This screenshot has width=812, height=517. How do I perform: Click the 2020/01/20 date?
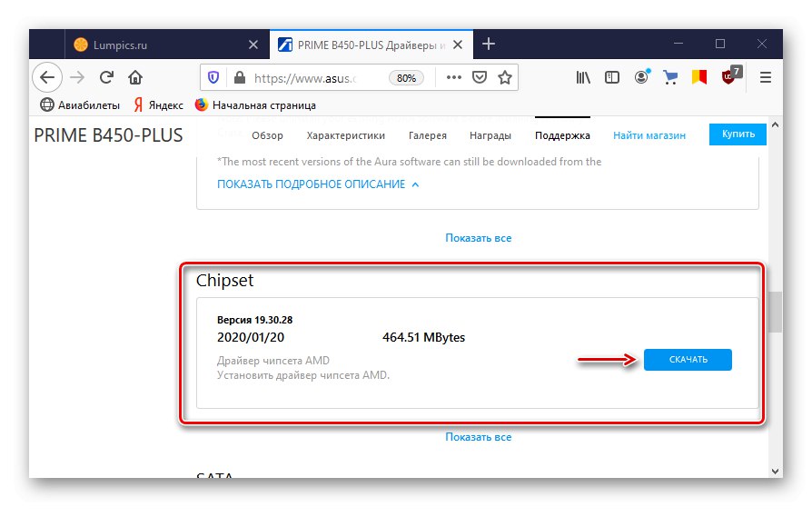point(251,337)
